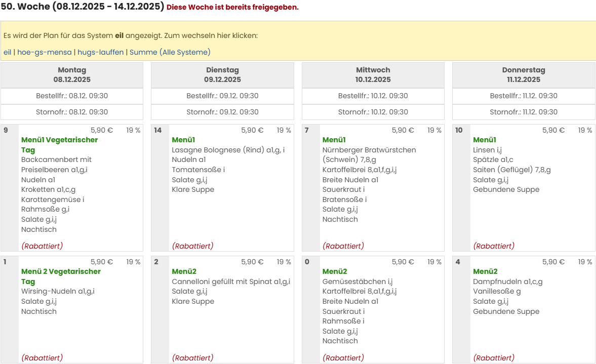Switch to the "hugs-lauffen" system
The image size is (596, 364).
[x=100, y=52]
